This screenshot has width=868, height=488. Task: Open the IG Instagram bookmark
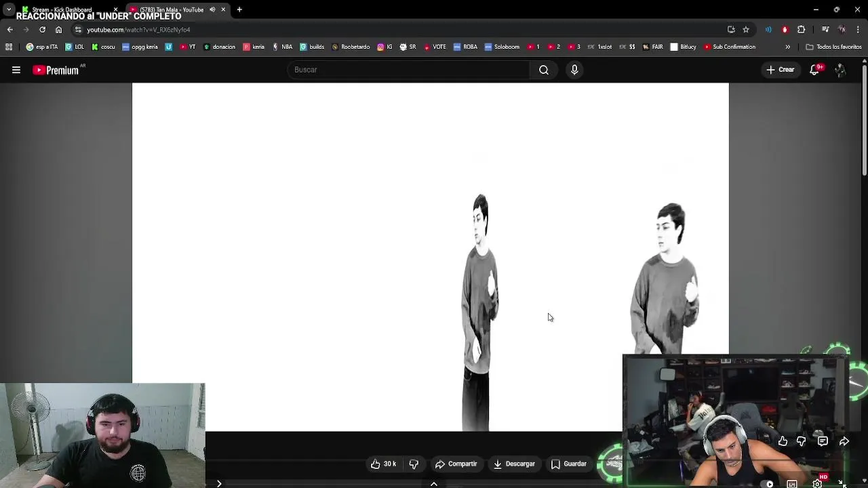[384, 47]
